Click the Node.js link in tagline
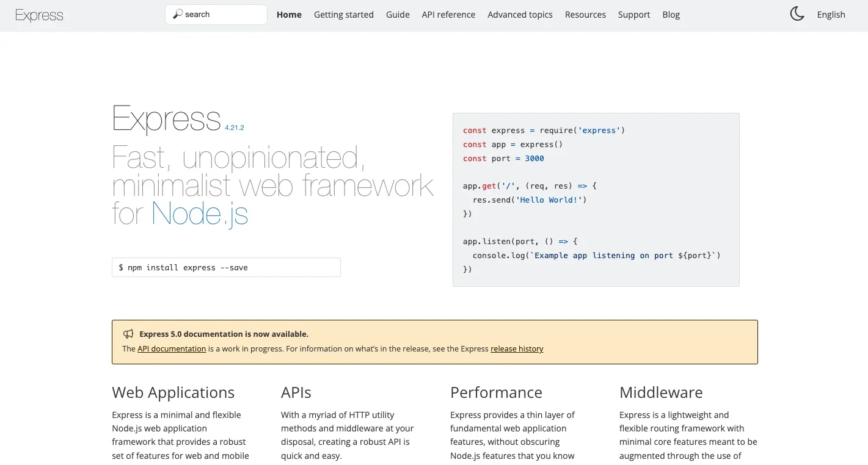This screenshot has height=465, width=868. coord(200,214)
